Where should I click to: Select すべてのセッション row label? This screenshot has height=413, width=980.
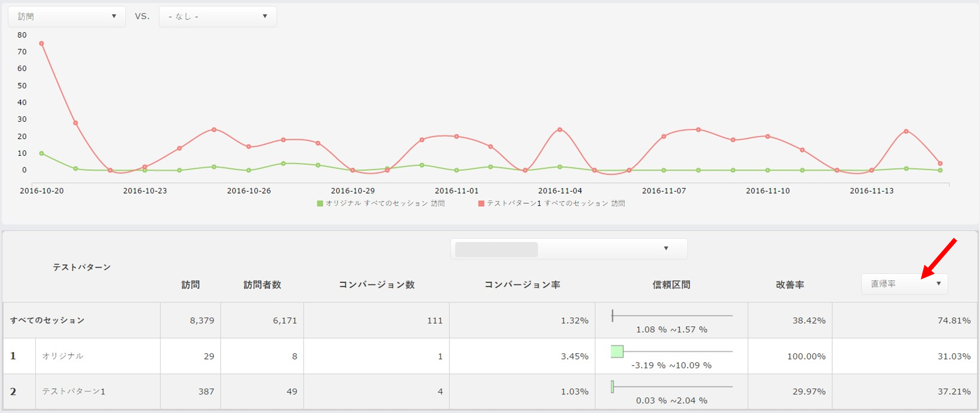coord(47,320)
